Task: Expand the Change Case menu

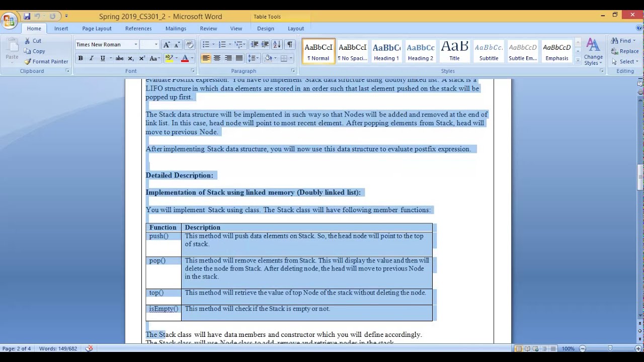Action: pyautogui.click(x=155, y=58)
